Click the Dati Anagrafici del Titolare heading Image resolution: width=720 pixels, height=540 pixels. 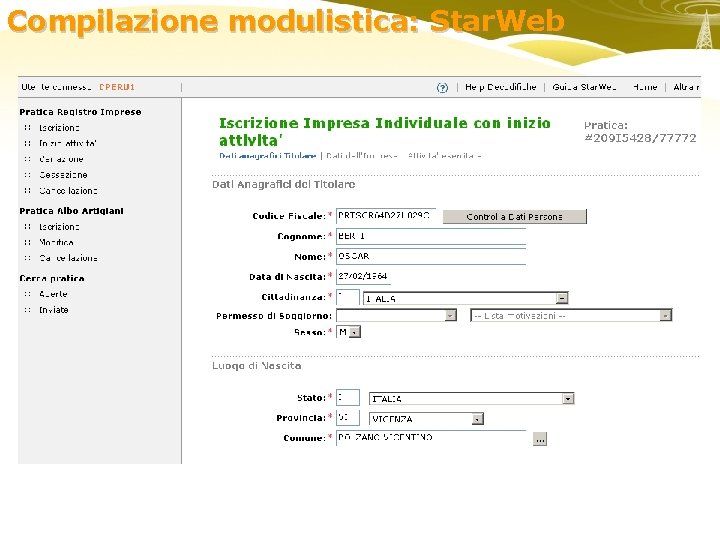(283, 184)
